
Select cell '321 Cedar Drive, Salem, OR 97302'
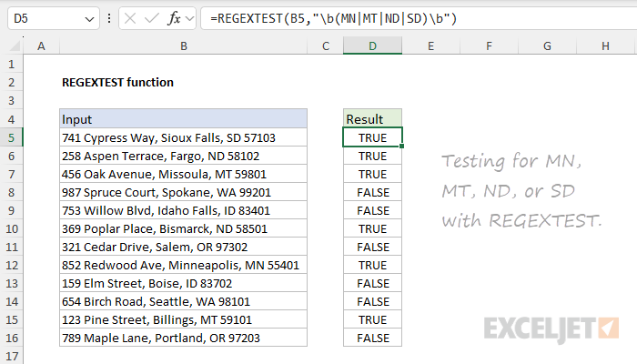point(183,247)
